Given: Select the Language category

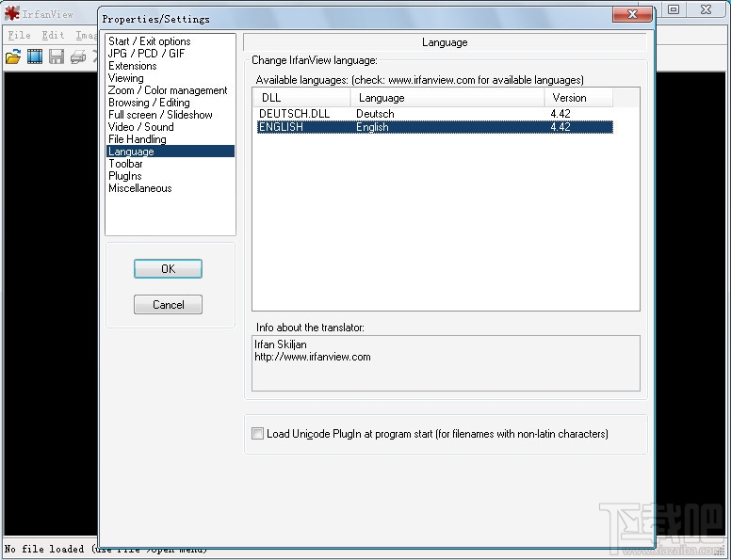Looking at the screenshot, I should (171, 152).
